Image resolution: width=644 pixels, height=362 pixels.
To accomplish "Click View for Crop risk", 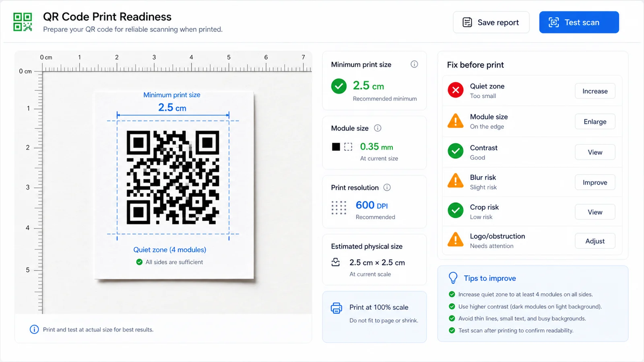I will point(595,212).
